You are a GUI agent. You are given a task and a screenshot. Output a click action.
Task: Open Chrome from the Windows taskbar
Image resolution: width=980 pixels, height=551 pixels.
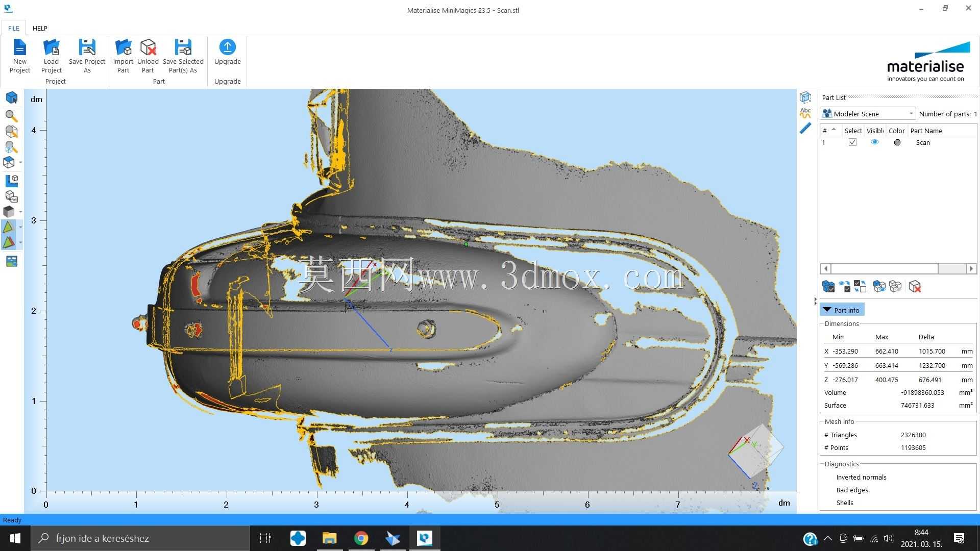coord(361,538)
